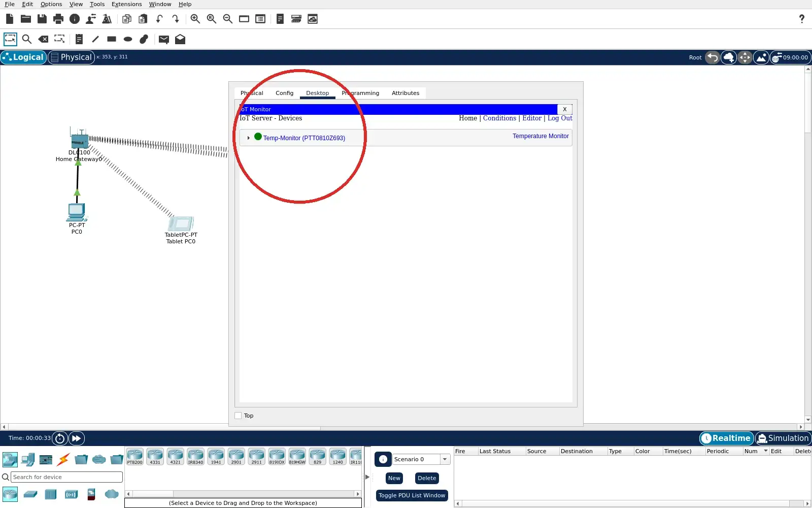Click the Power Cycle Devices icon
812x508 pixels.
pyautogui.click(x=60, y=438)
